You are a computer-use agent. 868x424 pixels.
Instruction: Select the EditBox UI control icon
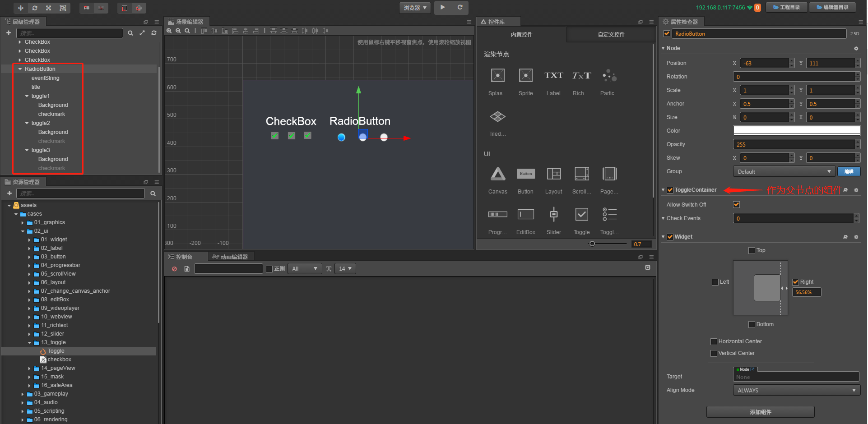[x=525, y=215]
